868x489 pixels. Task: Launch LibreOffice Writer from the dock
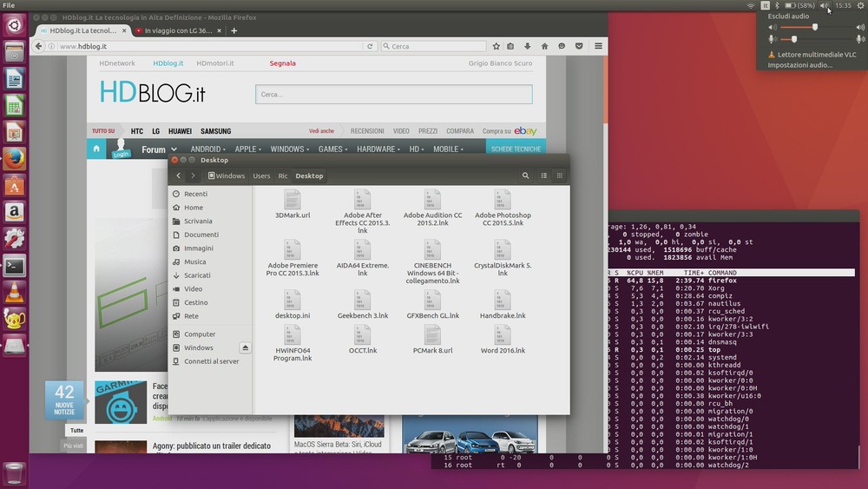[15, 79]
